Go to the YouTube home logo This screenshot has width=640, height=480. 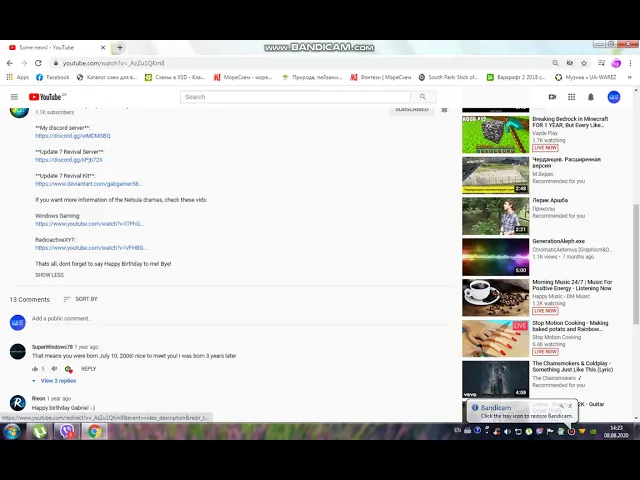45,97
